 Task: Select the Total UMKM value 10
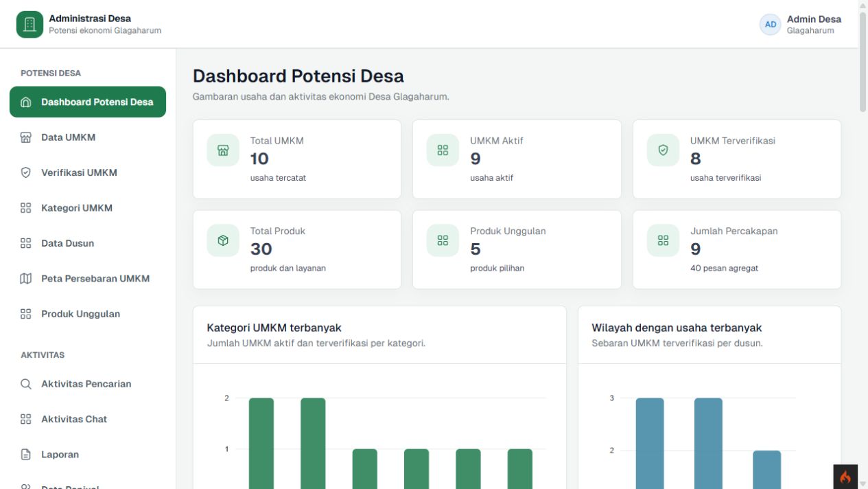pos(259,159)
